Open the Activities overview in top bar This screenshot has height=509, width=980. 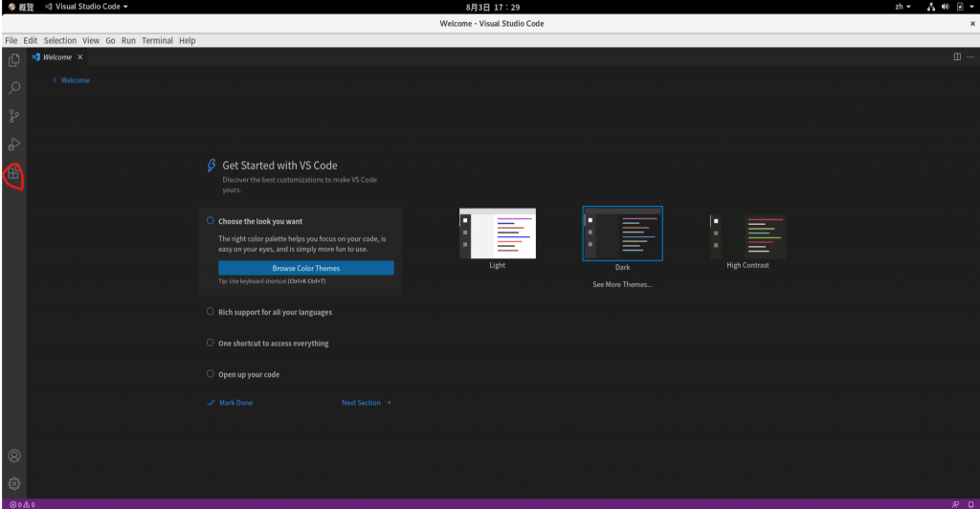[x=21, y=7]
